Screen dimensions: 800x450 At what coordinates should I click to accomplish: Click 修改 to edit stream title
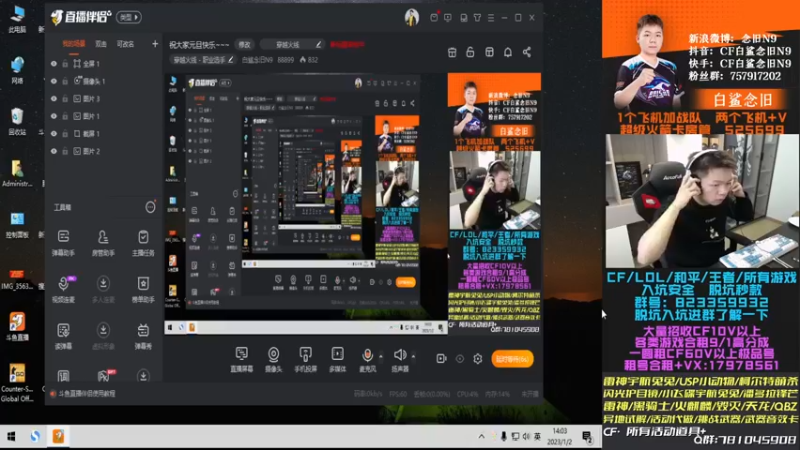coord(244,45)
